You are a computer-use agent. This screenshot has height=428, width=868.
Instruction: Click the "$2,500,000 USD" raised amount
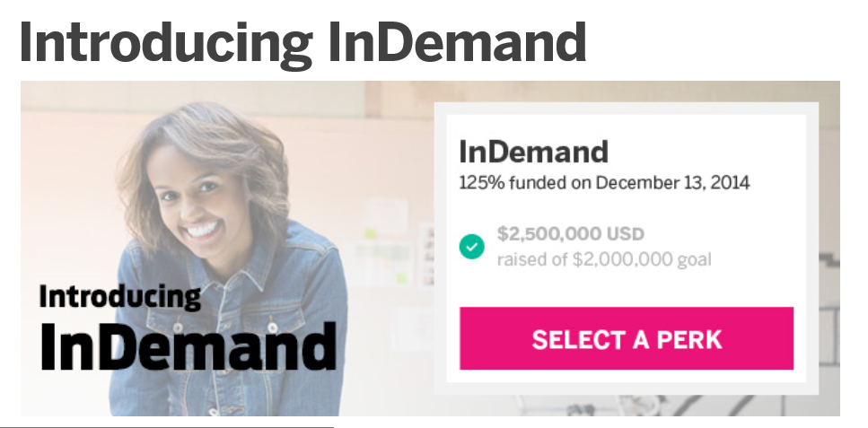tap(570, 234)
